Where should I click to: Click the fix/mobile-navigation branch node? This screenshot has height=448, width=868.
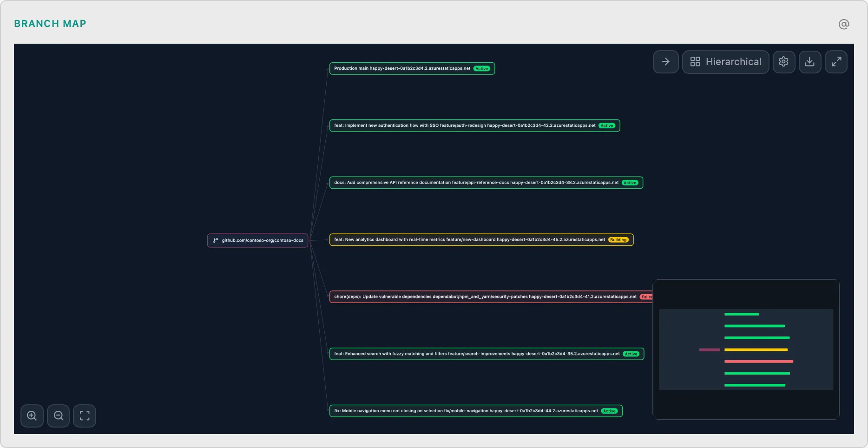pyautogui.click(x=466, y=411)
